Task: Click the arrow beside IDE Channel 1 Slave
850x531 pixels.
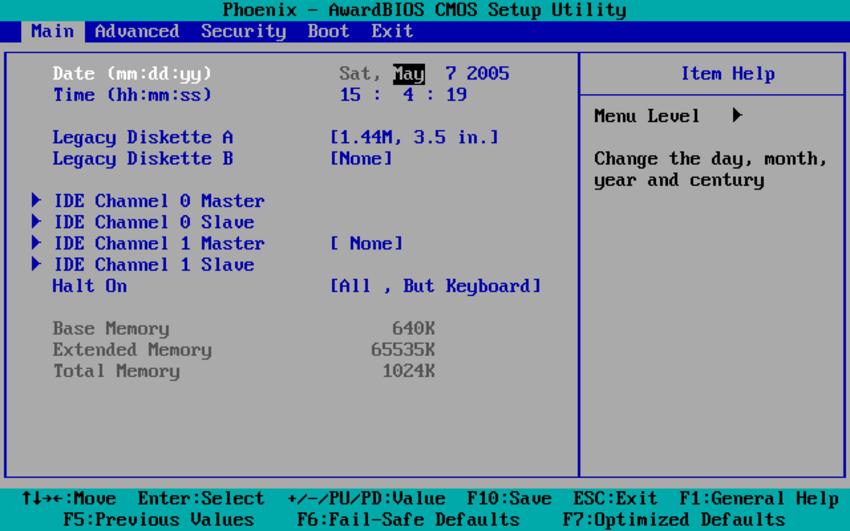Action: (x=36, y=264)
